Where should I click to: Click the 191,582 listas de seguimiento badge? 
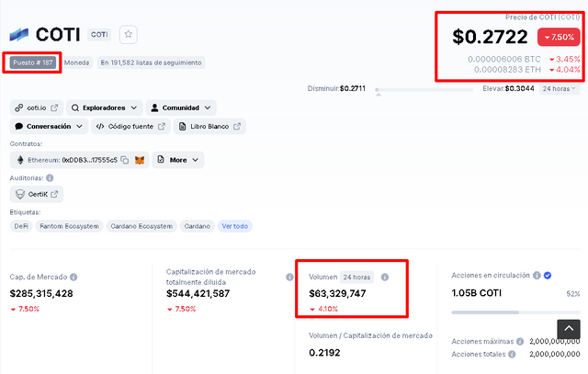point(151,62)
